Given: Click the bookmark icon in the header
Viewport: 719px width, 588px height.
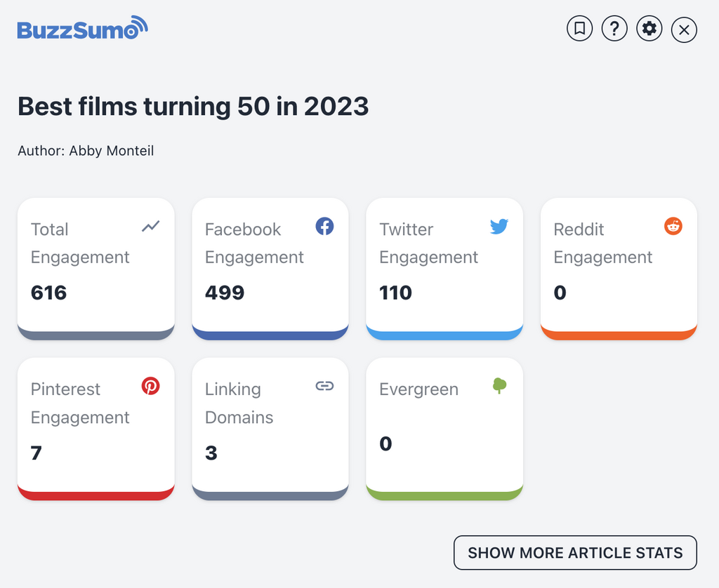Looking at the screenshot, I should [x=580, y=29].
